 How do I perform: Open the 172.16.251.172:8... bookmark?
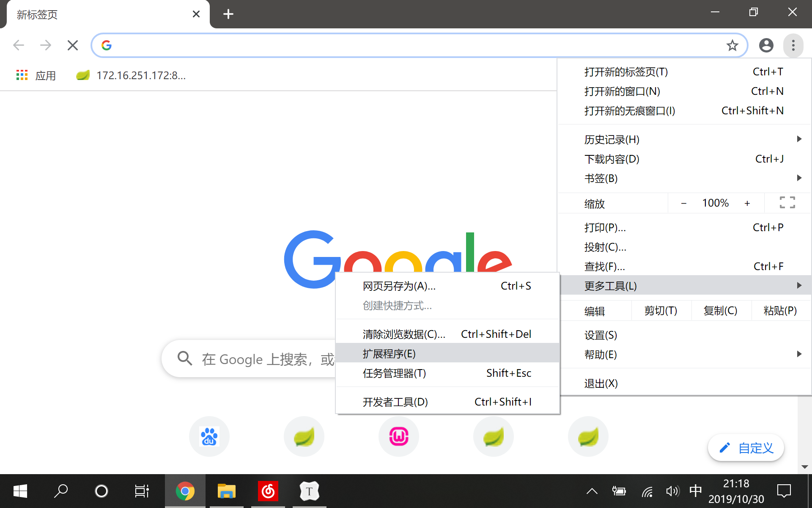131,75
